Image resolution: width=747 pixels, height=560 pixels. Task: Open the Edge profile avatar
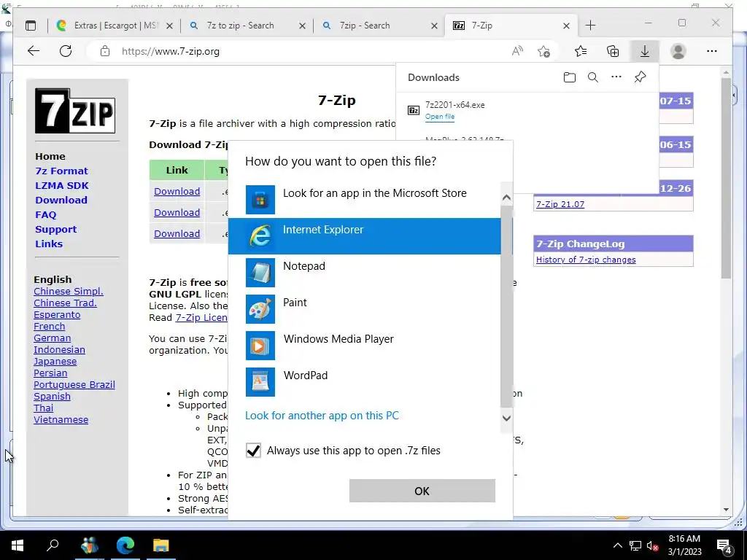click(x=678, y=51)
